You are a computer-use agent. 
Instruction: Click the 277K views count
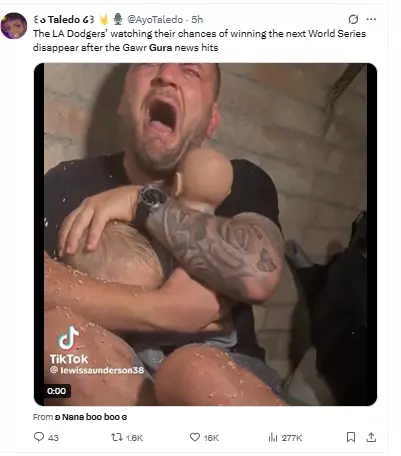point(292,438)
